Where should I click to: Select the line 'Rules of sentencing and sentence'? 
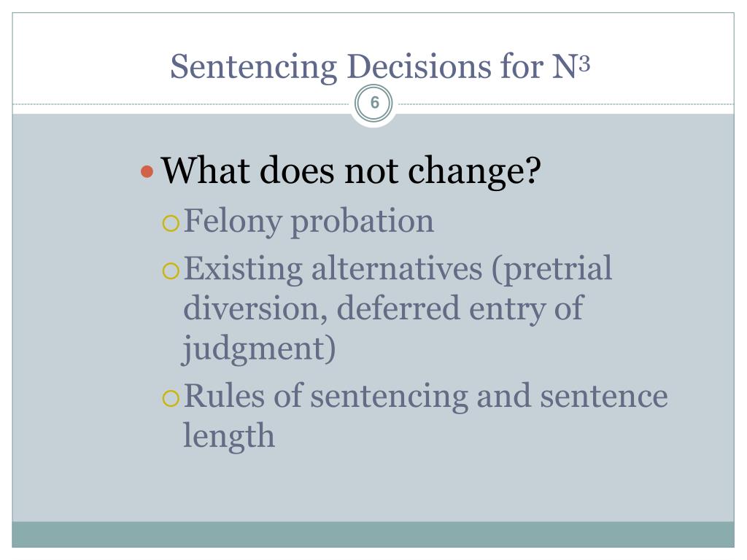tap(426, 396)
